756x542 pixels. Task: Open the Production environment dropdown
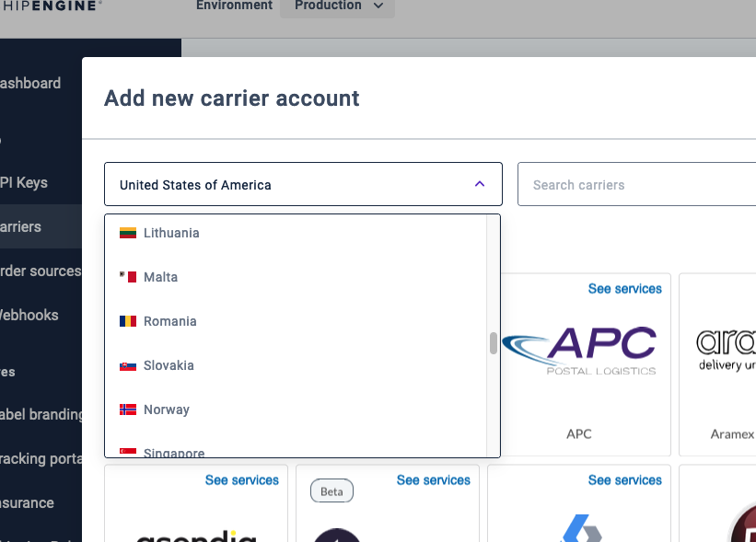click(x=337, y=6)
